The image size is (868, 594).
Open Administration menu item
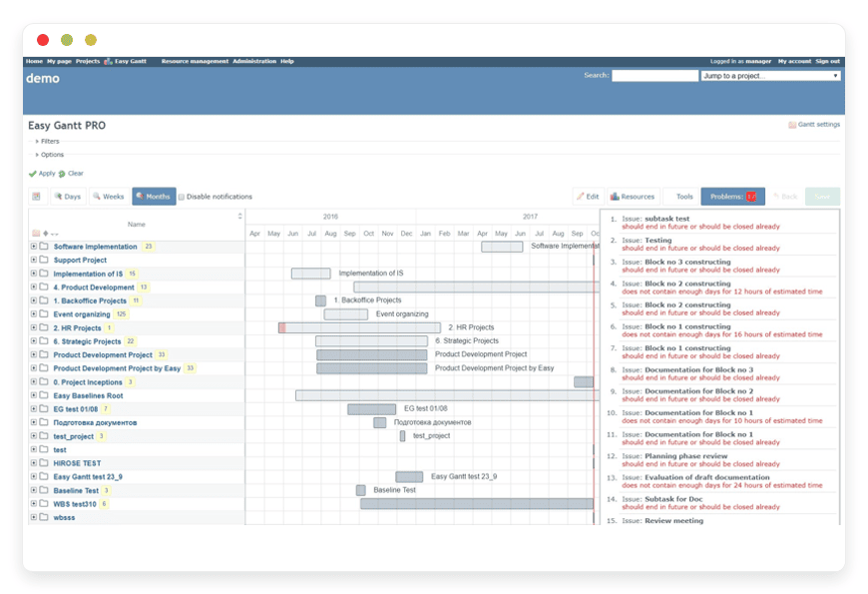coord(254,62)
